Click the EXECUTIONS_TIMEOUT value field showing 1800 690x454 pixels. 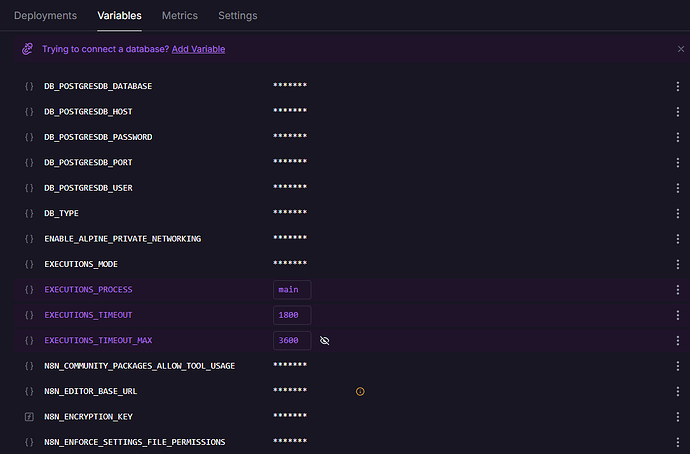pos(291,315)
